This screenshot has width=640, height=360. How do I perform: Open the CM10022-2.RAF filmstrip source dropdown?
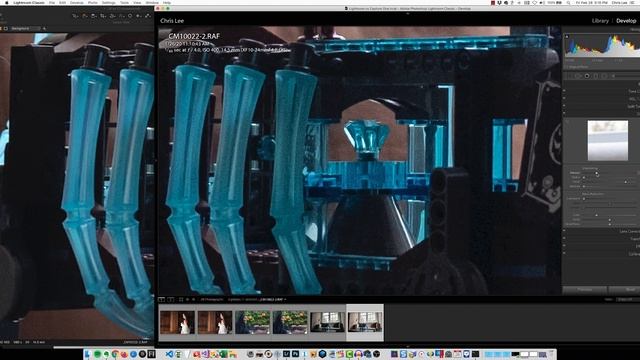(273, 300)
